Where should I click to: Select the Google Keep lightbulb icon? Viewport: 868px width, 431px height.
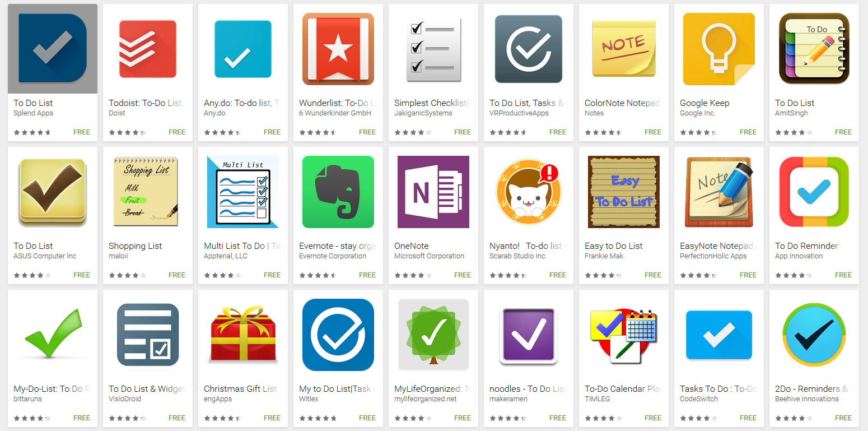pyautogui.click(x=719, y=49)
